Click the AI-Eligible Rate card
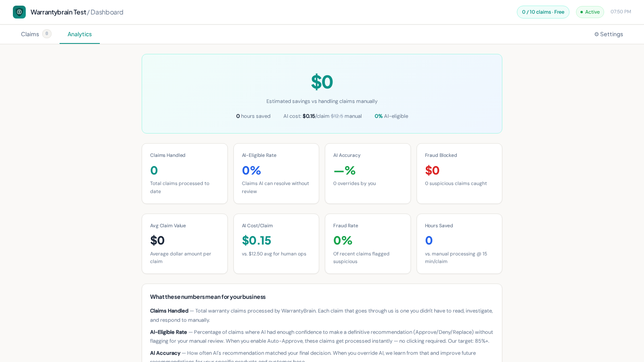 click(x=276, y=173)
